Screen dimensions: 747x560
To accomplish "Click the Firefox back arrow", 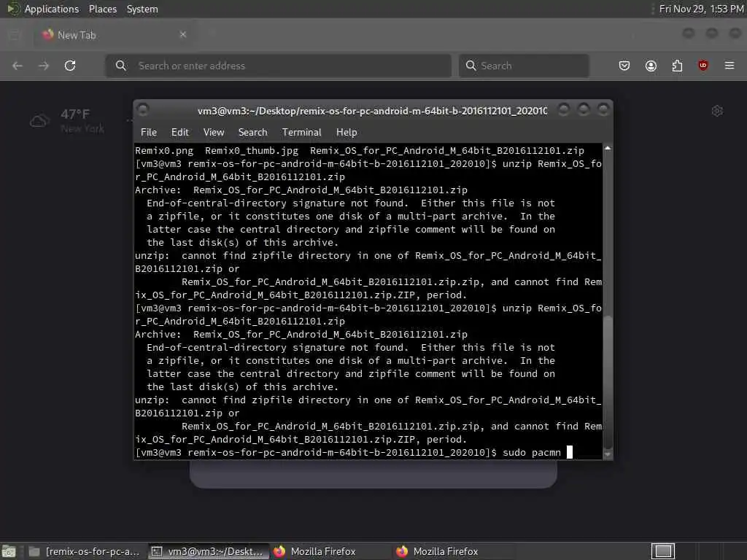I will pyautogui.click(x=18, y=66).
